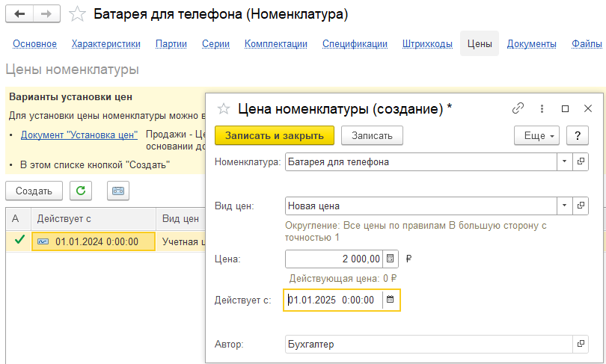Copy link to price dialog icon
The width and height of the screenshot is (606, 364).
(518, 108)
